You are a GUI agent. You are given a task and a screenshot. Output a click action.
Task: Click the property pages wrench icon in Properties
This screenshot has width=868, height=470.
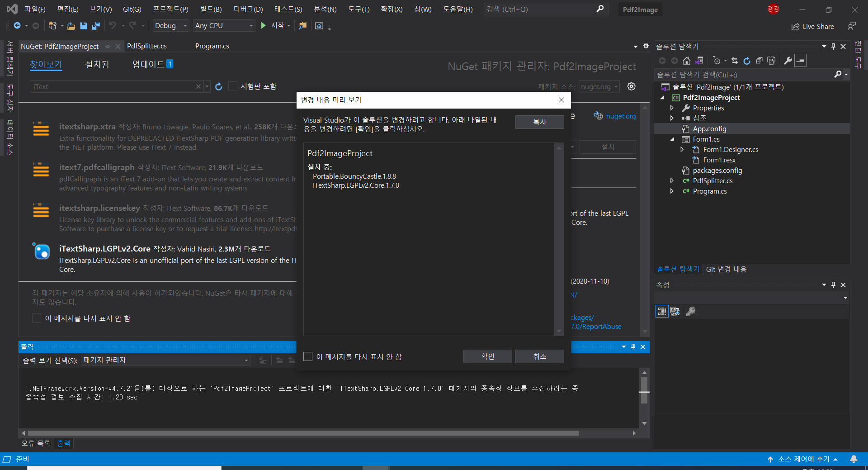pyautogui.click(x=691, y=311)
